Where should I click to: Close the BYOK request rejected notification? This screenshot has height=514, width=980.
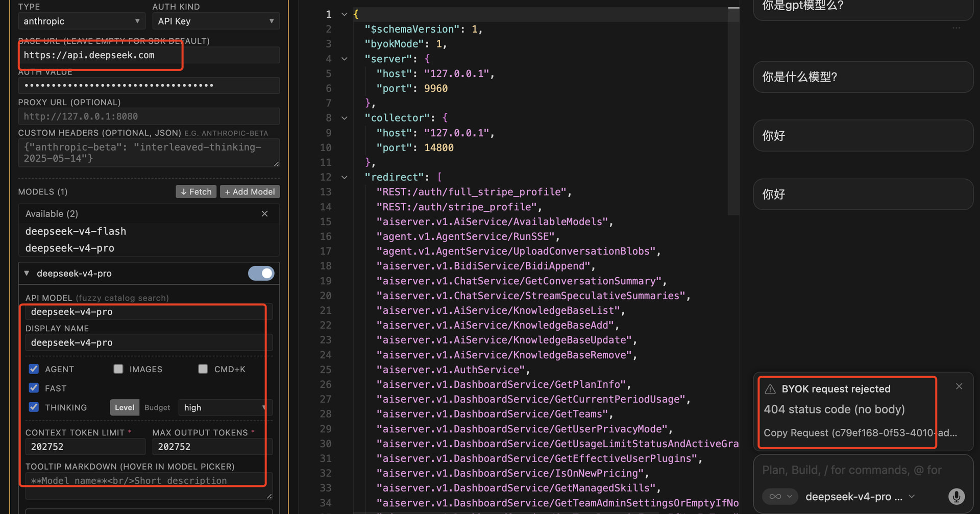pos(959,386)
